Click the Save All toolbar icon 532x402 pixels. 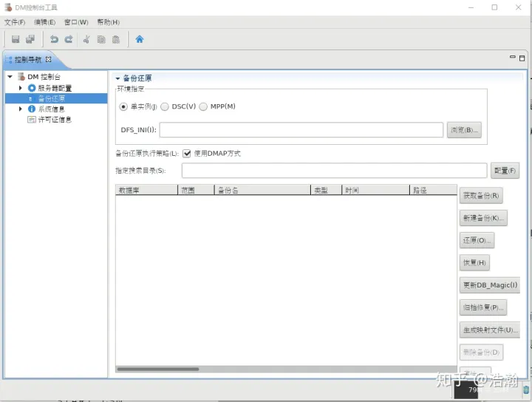(x=30, y=39)
